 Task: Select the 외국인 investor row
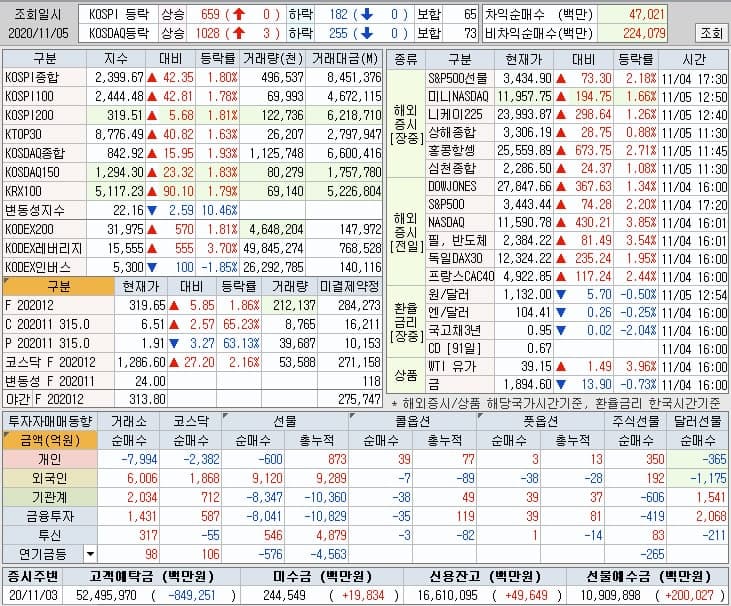tap(365, 478)
